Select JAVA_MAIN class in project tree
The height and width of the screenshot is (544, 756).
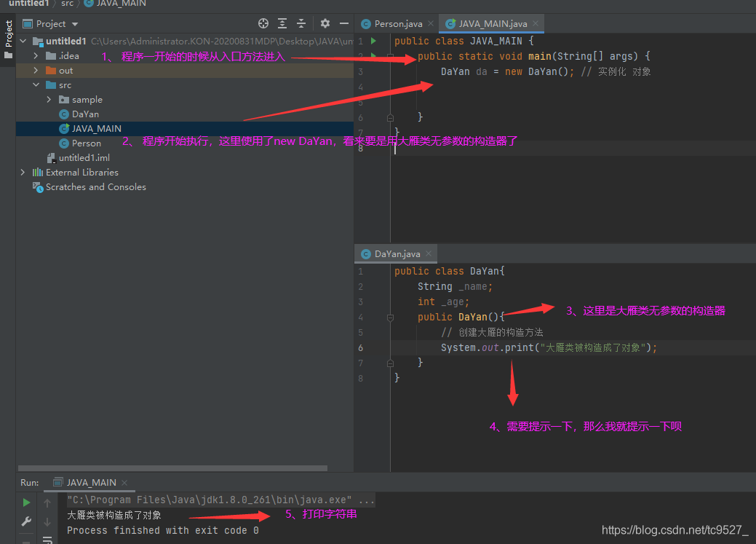pyautogui.click(x=90, y=129)
